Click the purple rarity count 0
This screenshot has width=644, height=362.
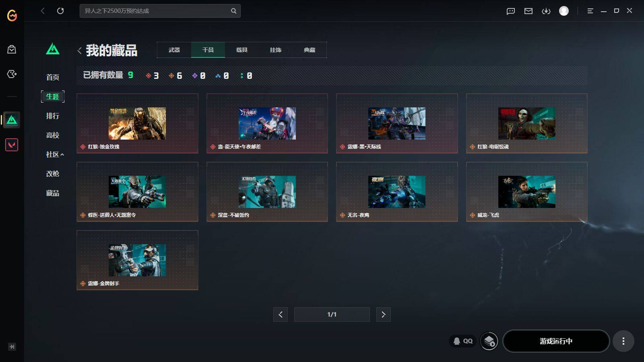[199, 76]
